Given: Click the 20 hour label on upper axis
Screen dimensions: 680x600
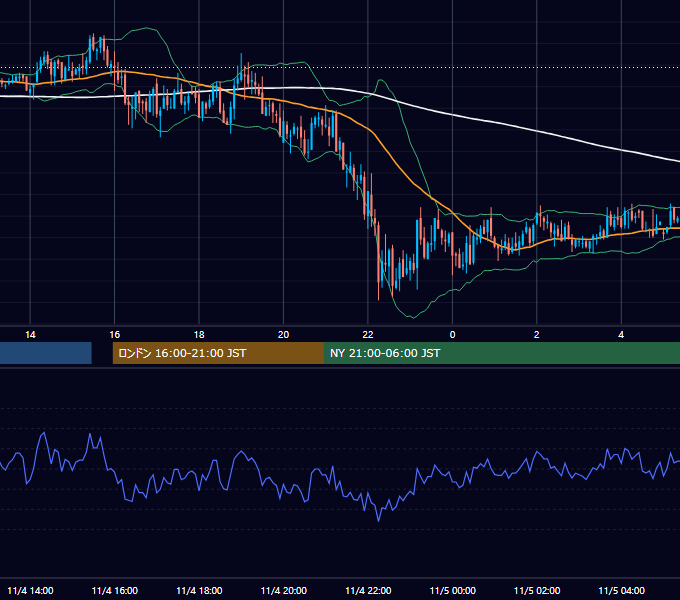Looking at the screenshot, I should click(283, 335).
